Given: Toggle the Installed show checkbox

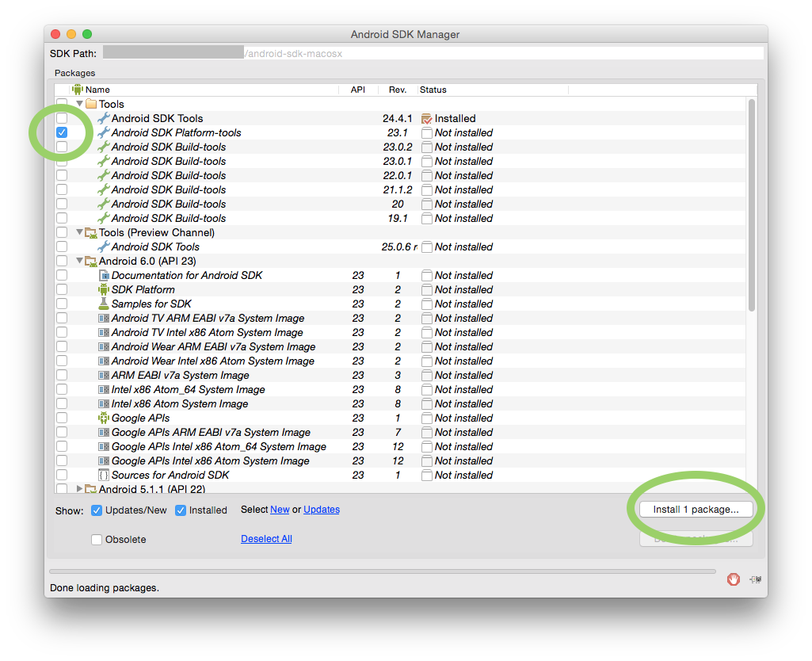Looking at the screenshot, I should (180, 510).
